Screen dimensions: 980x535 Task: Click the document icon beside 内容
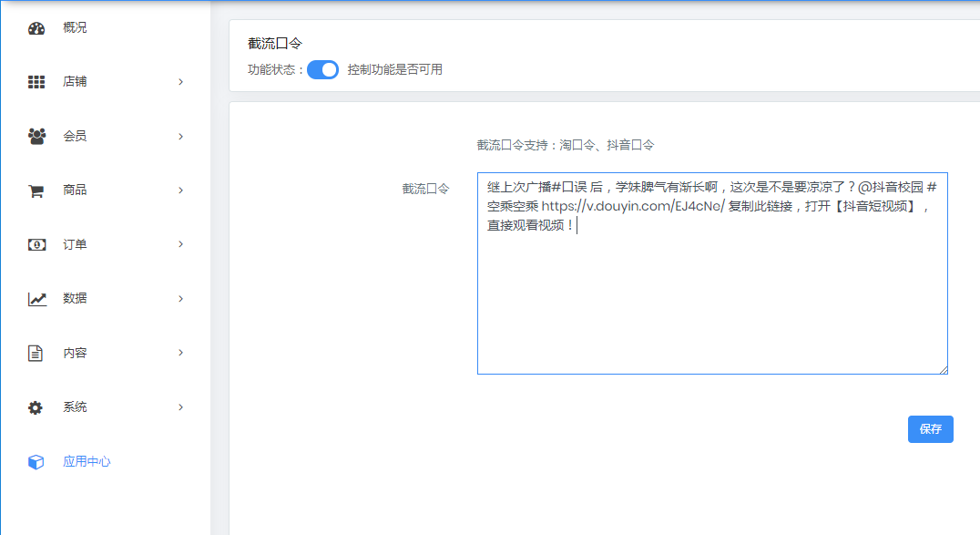click(x=36, y=353)
